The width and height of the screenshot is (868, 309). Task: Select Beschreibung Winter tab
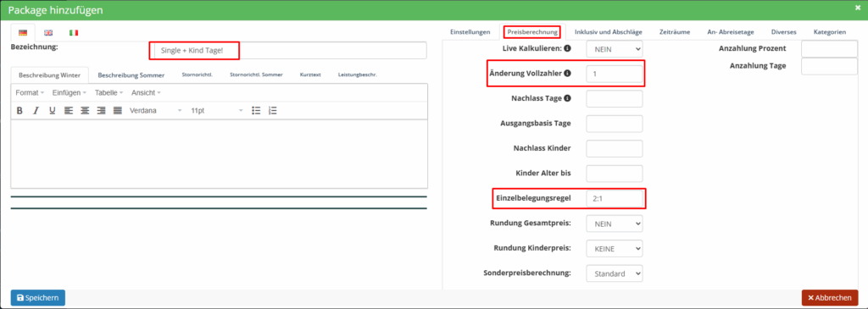[x=50, y=74]
